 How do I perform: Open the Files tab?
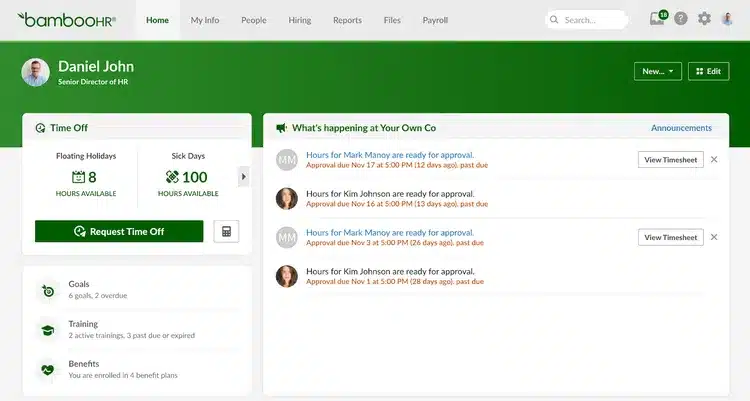click(x=392, y=20)
